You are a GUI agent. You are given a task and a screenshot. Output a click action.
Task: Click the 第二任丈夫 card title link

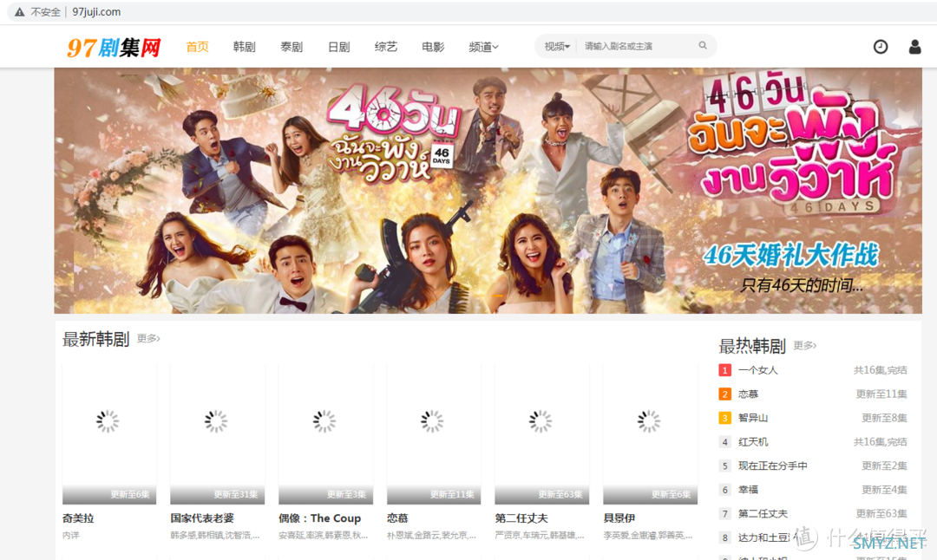521,518
